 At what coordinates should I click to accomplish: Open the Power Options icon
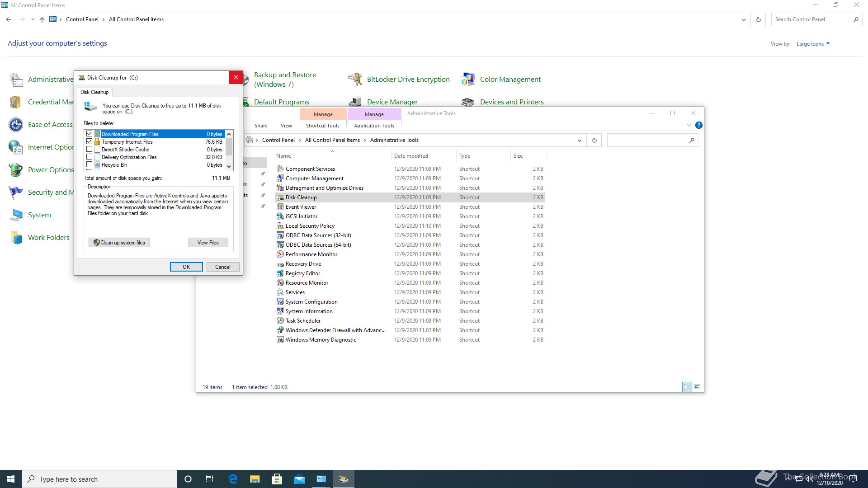(x=16, y=169)
